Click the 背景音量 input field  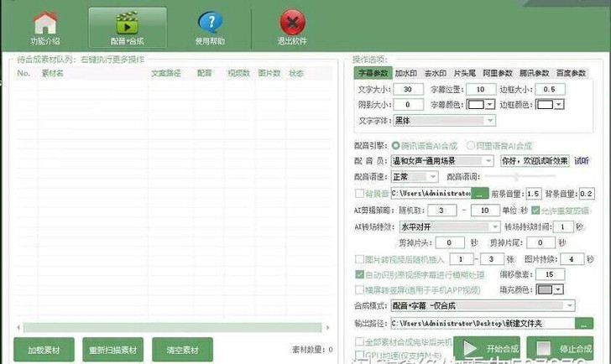tap(587, 194)
